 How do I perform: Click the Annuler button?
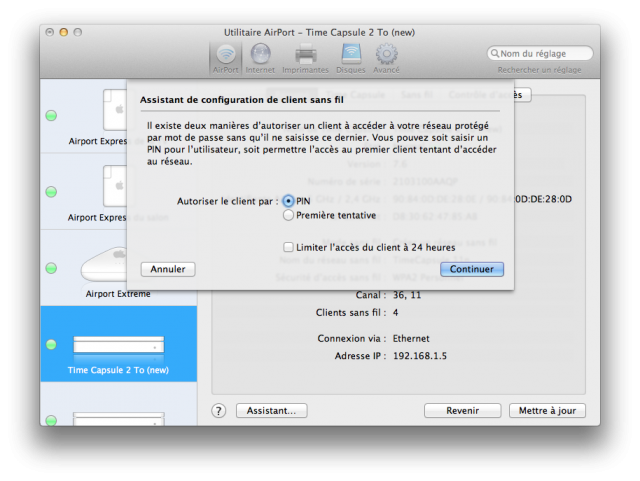tap(168, 269)
